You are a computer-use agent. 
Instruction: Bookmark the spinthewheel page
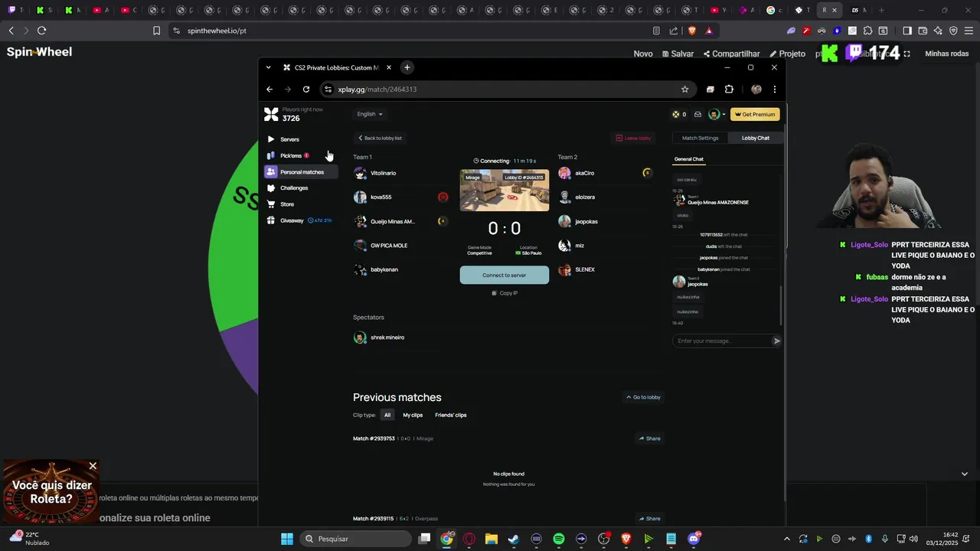coord(156,31)
